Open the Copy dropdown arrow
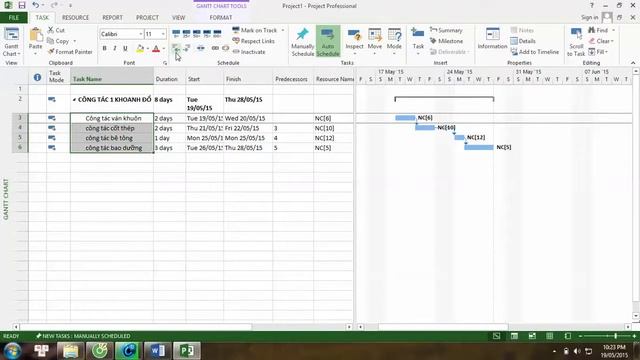The image size is (640, 360). 75,41
